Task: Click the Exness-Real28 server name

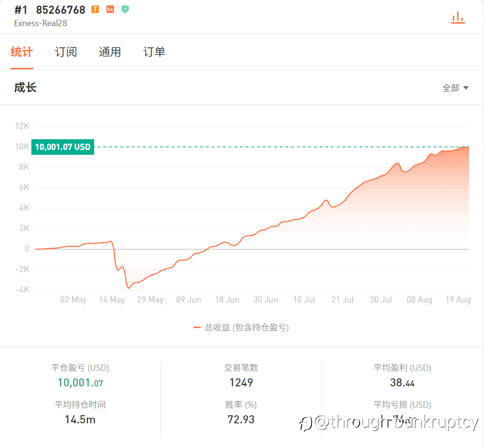Action: point(40,23)
